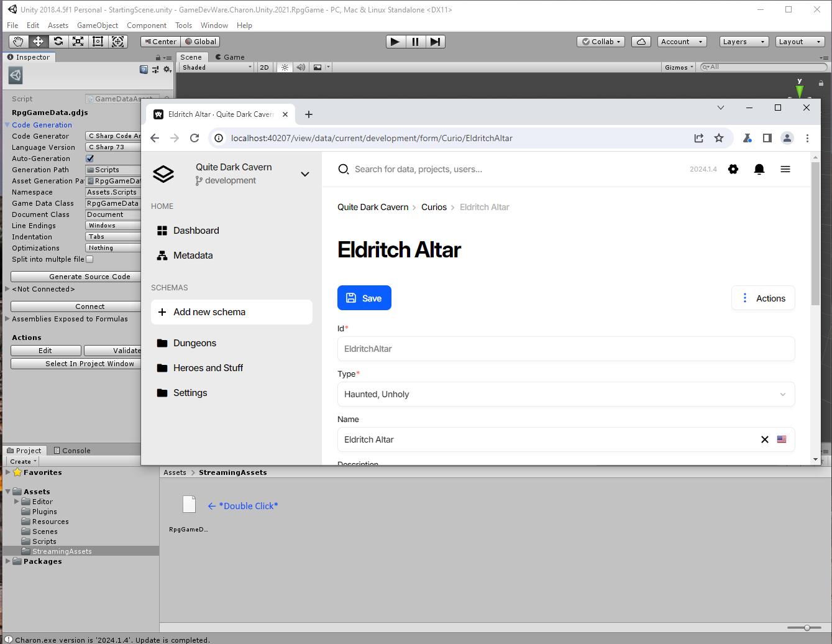
Task: Open the GameObject menu
Action: tap(98, 25)
